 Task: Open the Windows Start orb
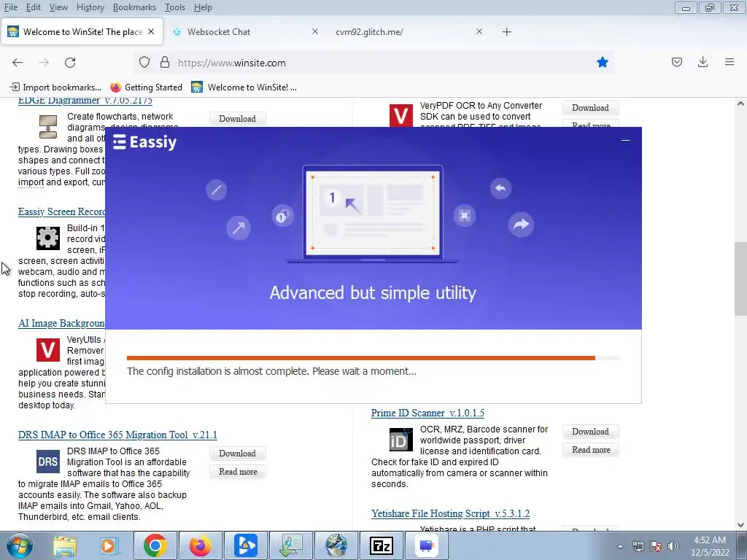(x=20, y=545)
